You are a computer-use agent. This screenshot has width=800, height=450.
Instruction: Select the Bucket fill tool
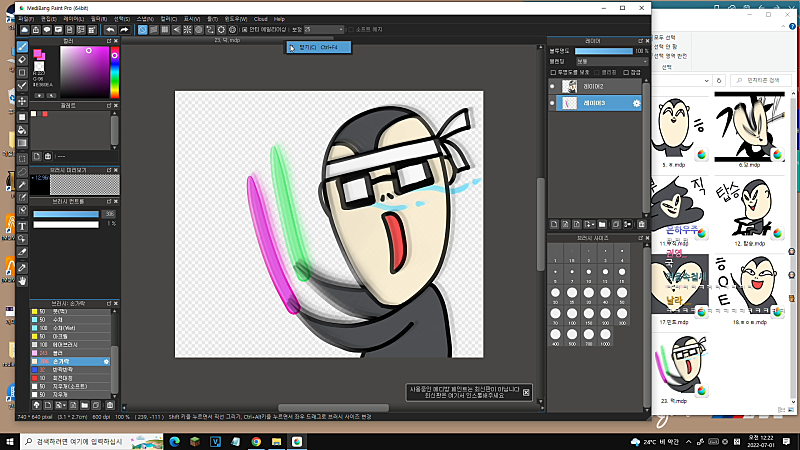pyautogui.click(x=23, y=129)
